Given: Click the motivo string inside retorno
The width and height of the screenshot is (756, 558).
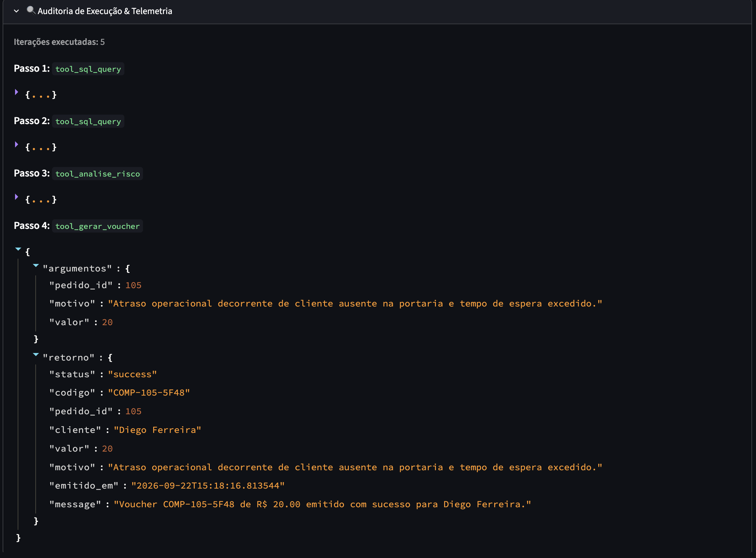Looking at the screenshot, I should (x=355, y=467).
